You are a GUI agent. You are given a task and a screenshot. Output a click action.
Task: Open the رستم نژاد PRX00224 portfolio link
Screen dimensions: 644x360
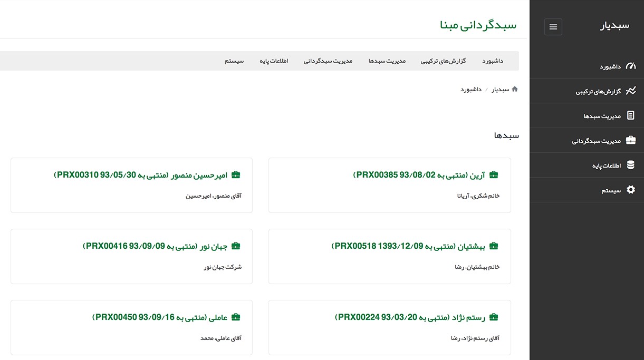[x=410, y=317]
